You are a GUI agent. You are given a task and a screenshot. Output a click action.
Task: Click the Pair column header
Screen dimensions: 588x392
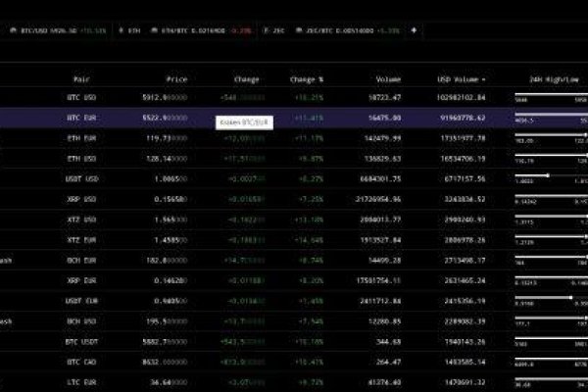(x=81, y=78)
